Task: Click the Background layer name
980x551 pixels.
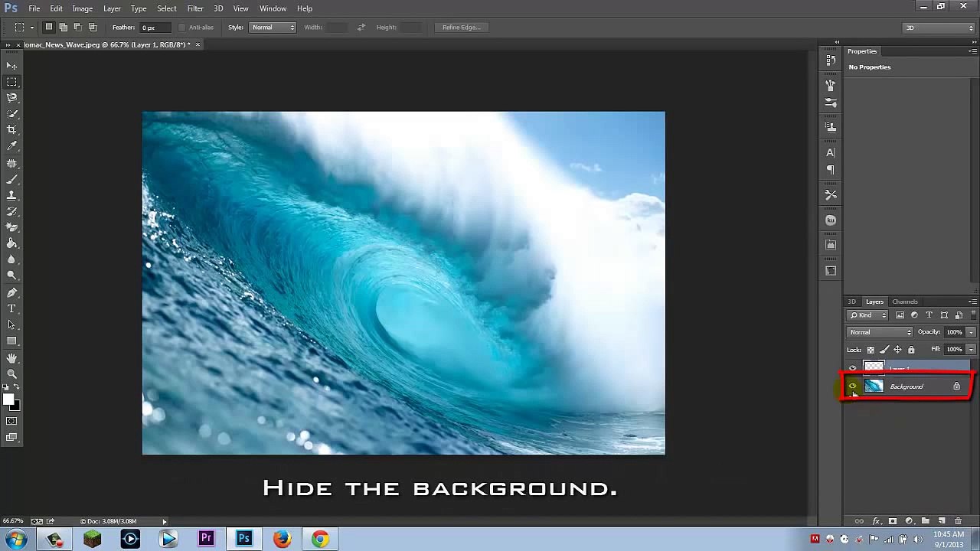Action: 906,386
